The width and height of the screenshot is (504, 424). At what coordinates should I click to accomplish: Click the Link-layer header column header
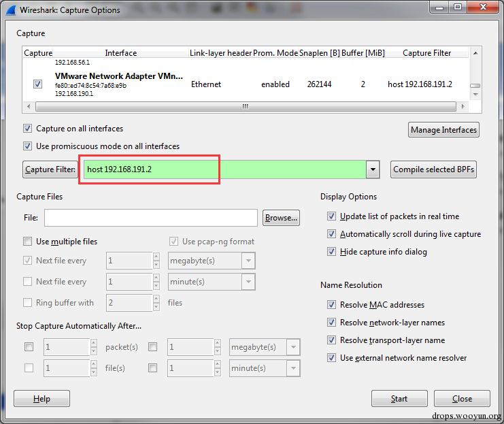pyautogui.click(x=220, y=53)
